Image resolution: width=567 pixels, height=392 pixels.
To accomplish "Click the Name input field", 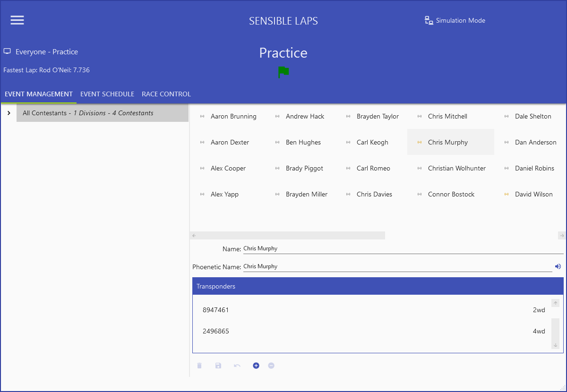I will coord(402,248).
